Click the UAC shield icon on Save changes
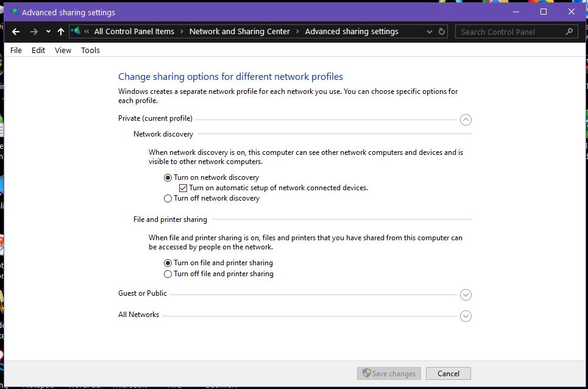This screenshot has height=389, width=588. pos(367,373)
